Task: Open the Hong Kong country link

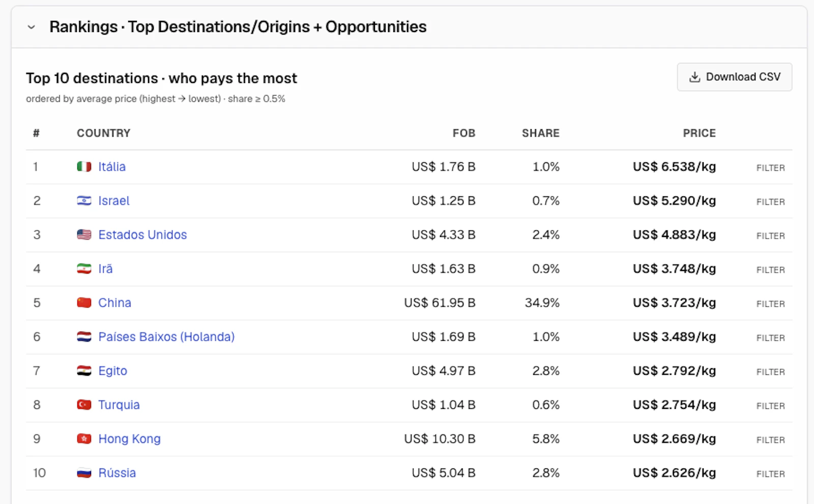Action: point(129,439)
